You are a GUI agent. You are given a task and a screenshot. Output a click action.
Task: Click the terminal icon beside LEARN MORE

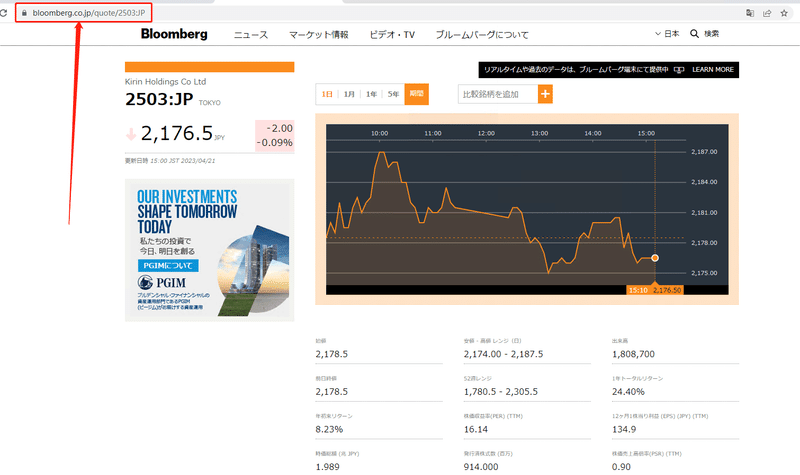pos(679,70)
